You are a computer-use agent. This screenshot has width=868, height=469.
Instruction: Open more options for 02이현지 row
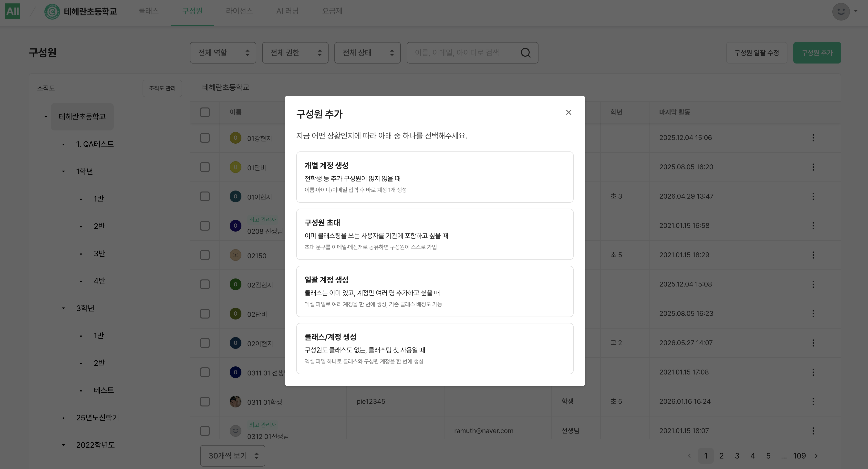point(813,343)
